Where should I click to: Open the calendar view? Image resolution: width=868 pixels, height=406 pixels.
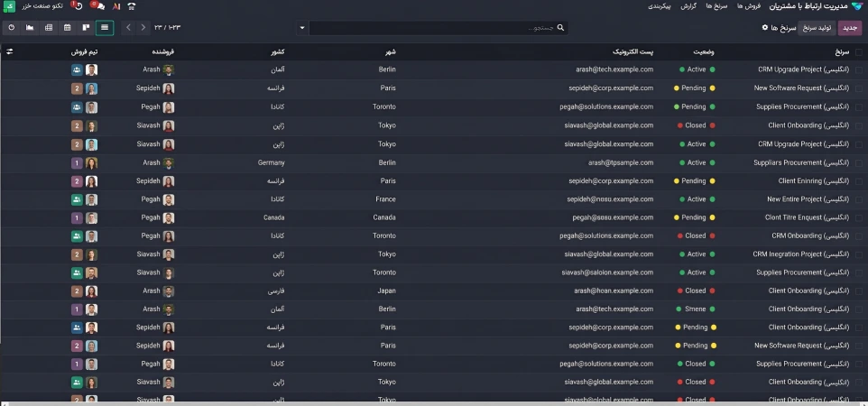68,27
